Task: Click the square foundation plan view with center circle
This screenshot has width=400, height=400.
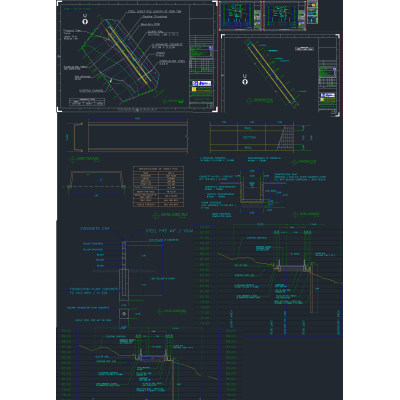Action: 124,314
